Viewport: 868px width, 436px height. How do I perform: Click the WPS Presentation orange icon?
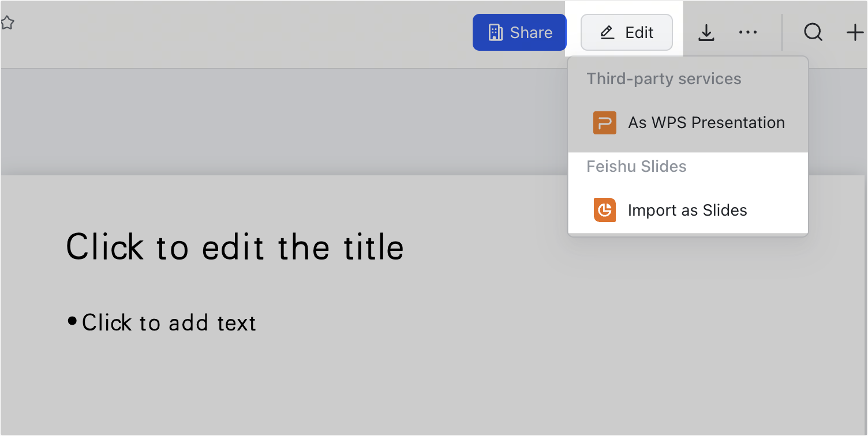pos(604,122)
